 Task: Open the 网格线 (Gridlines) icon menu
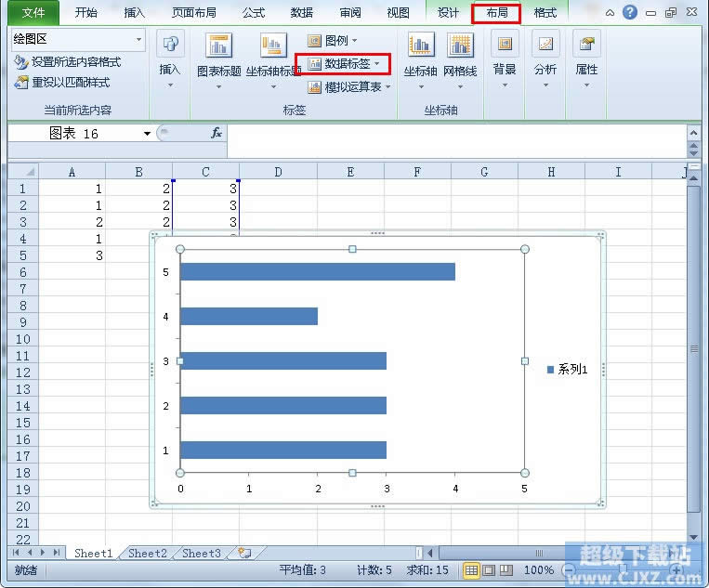click(460, 46)
